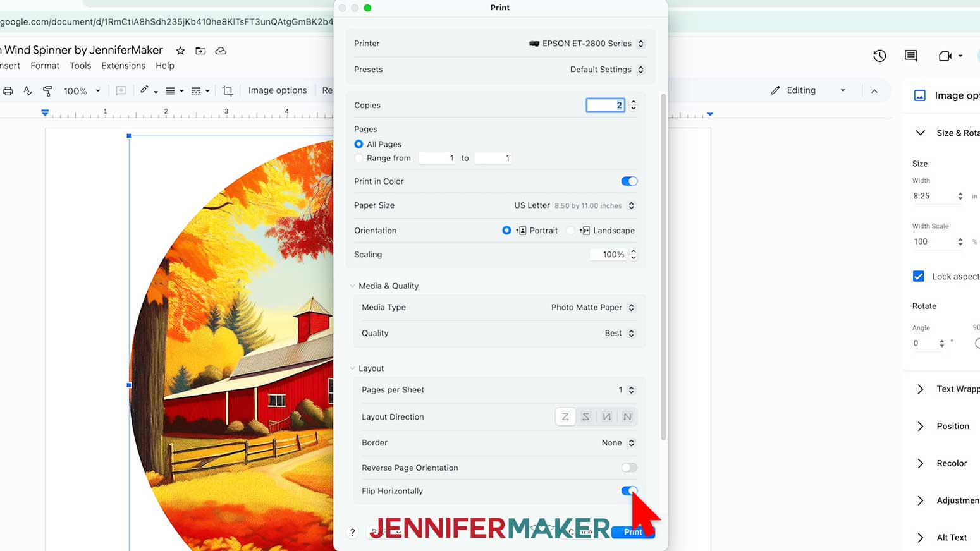Click the Range from start page field

438,158
